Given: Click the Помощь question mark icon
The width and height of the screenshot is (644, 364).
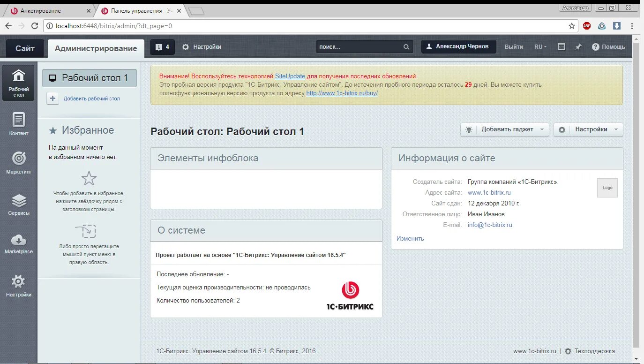Looking at the screenshot, I should click(595, 47).
